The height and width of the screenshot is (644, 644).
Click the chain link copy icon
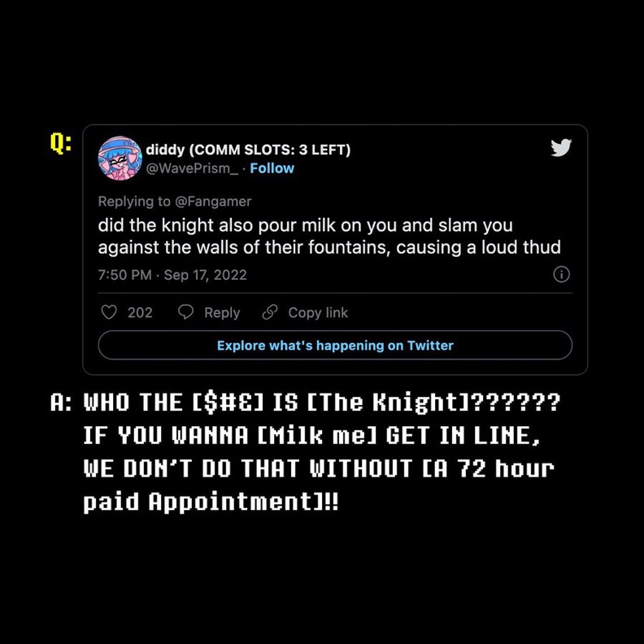tap(270, 312)
